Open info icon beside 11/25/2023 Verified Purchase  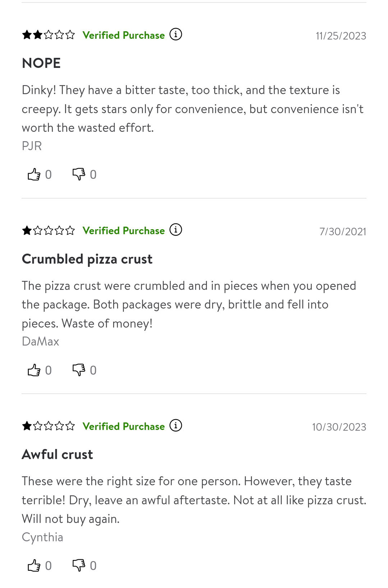176,34
